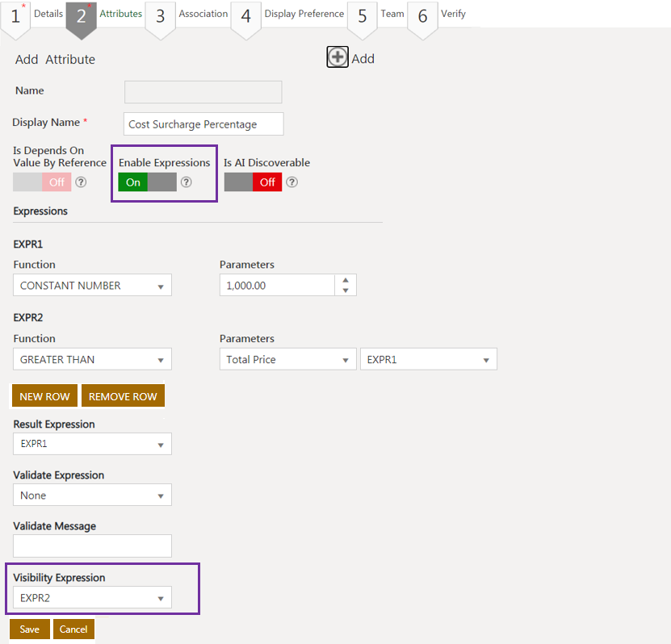
Task: Save the attribute
Action: coord(30,629)
